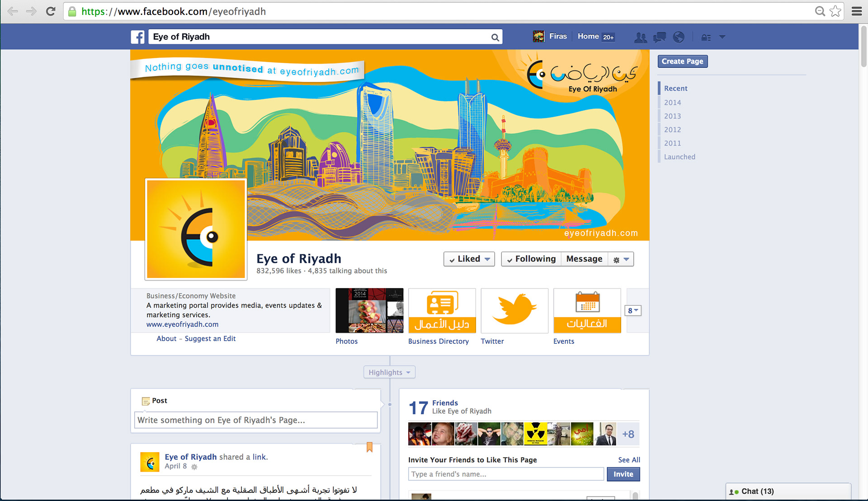Click the search magnifier in Facebook search box
The image size is (868, 501).
(495, 37)
